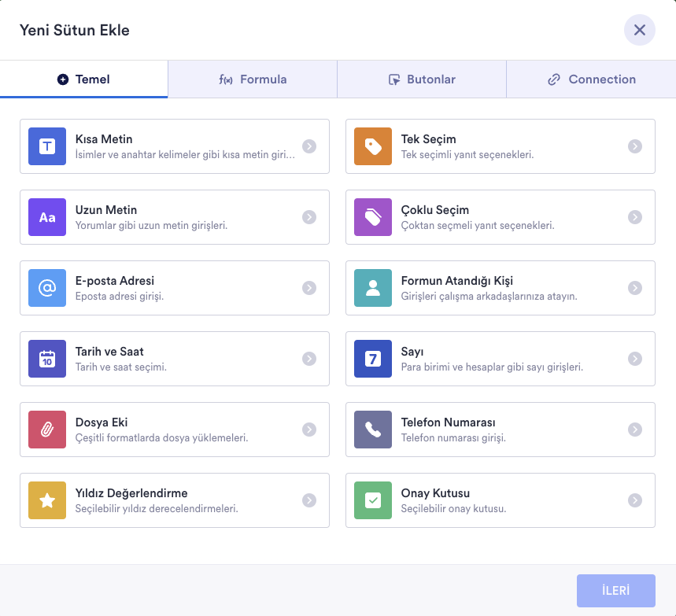Click the Tek Seçim tag icon
676x616 pixels.
pyautogui.click(x=373, y=146)
